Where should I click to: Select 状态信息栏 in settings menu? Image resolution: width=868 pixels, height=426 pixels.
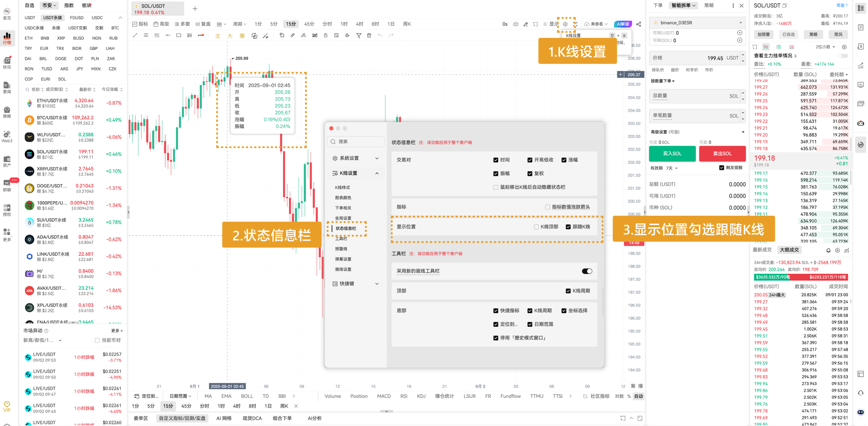pos(346,228)
